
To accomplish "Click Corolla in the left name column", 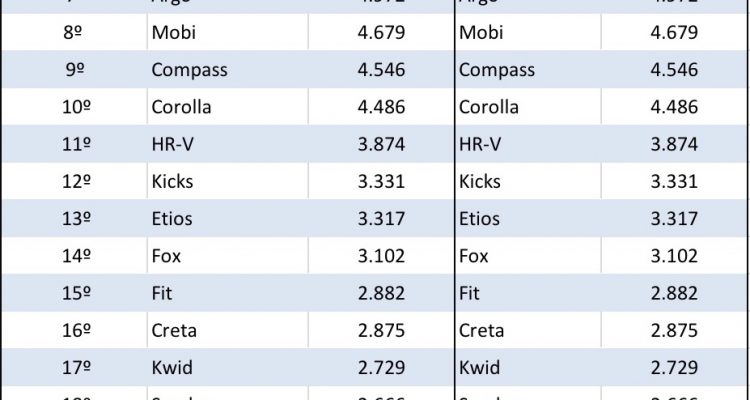I will tap(180, 107).
